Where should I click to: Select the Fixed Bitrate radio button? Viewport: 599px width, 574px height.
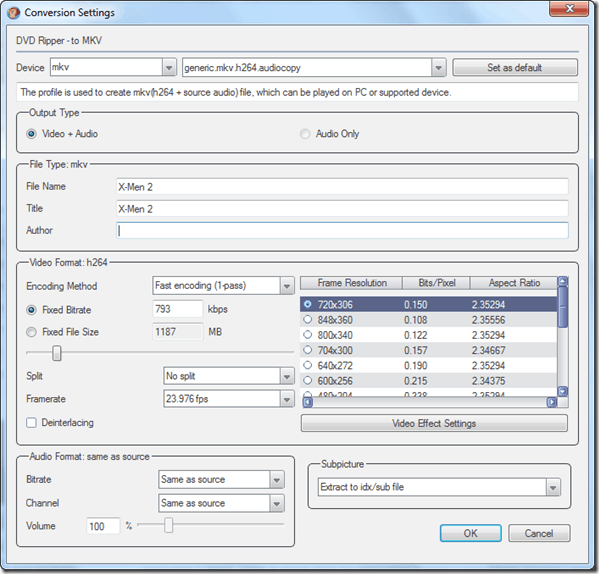coord(31,310)
